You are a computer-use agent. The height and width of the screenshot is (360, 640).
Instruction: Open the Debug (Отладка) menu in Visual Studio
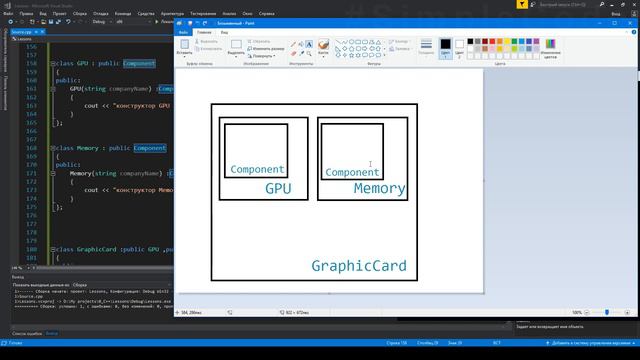[101, 13]
